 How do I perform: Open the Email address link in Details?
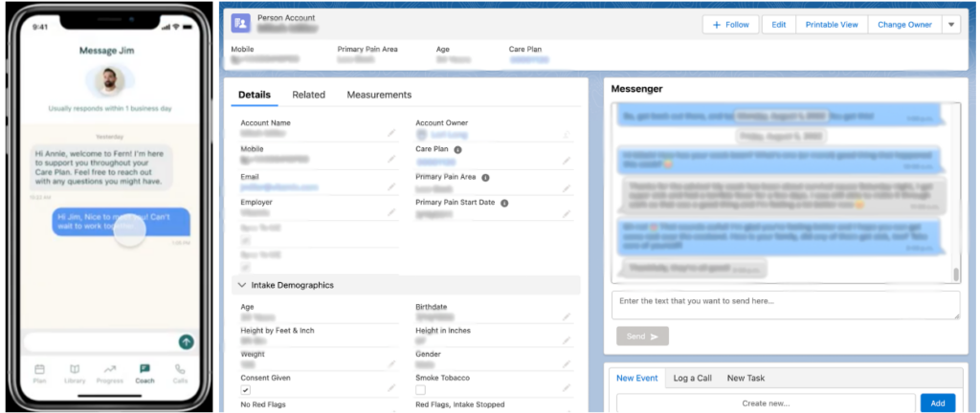tap(279, 186)
